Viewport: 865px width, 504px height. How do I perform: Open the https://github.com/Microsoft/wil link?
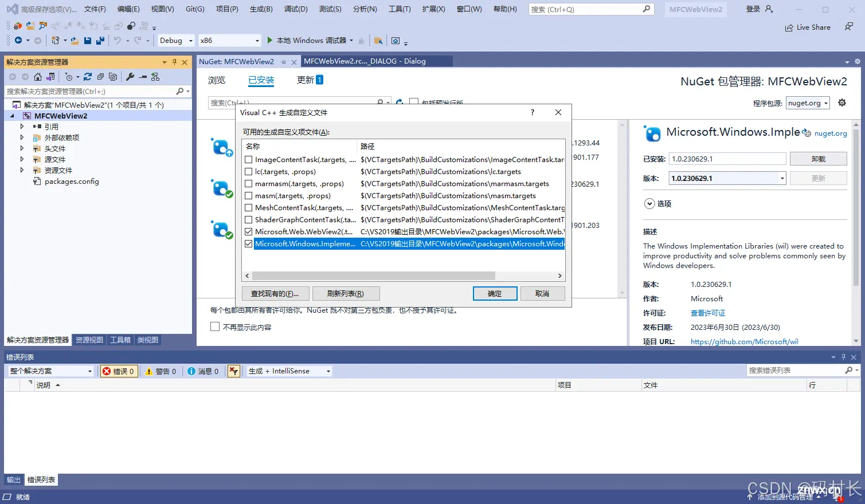[744, 341]
